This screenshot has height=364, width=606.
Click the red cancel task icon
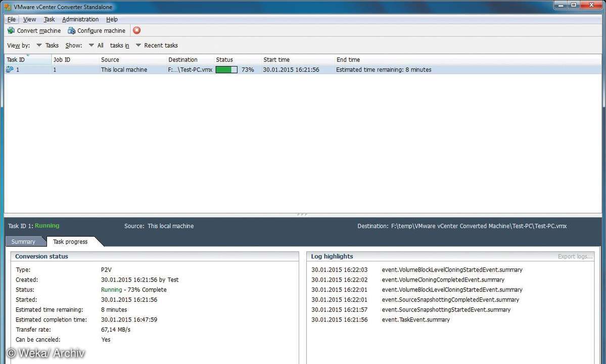click(x=137, y=30)
